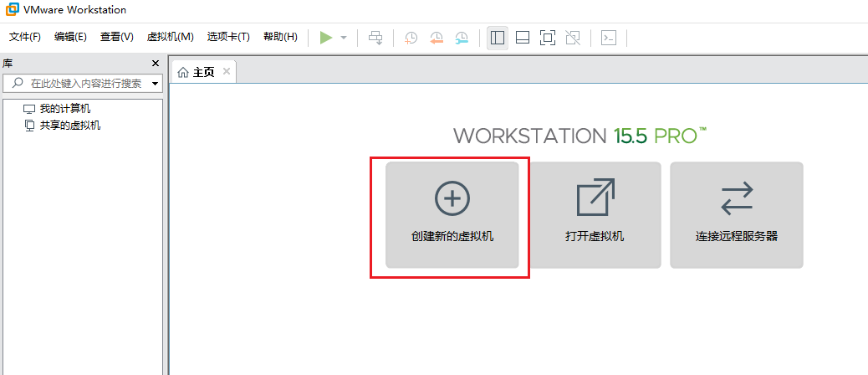Select 共享的虚拟机 in library tree
Screen dimensions: 868x375
[70, 126]
